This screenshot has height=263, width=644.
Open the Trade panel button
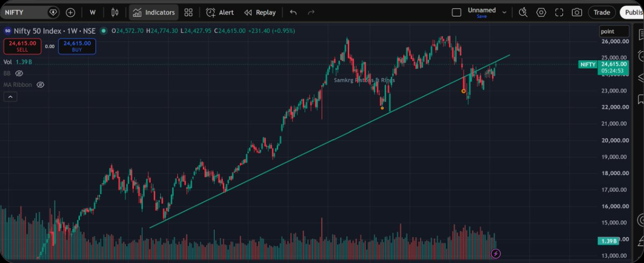click(x=602, y=13)
